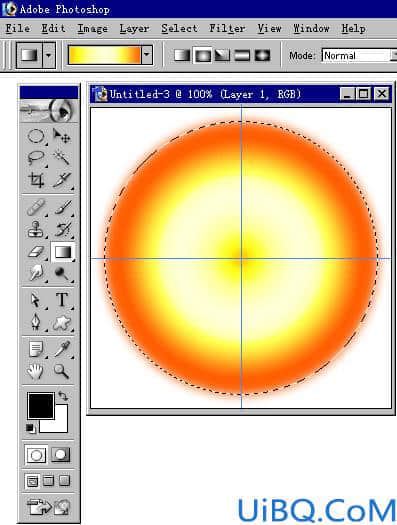
Task: Select the Move tool
Action: [x=62, y=136]
